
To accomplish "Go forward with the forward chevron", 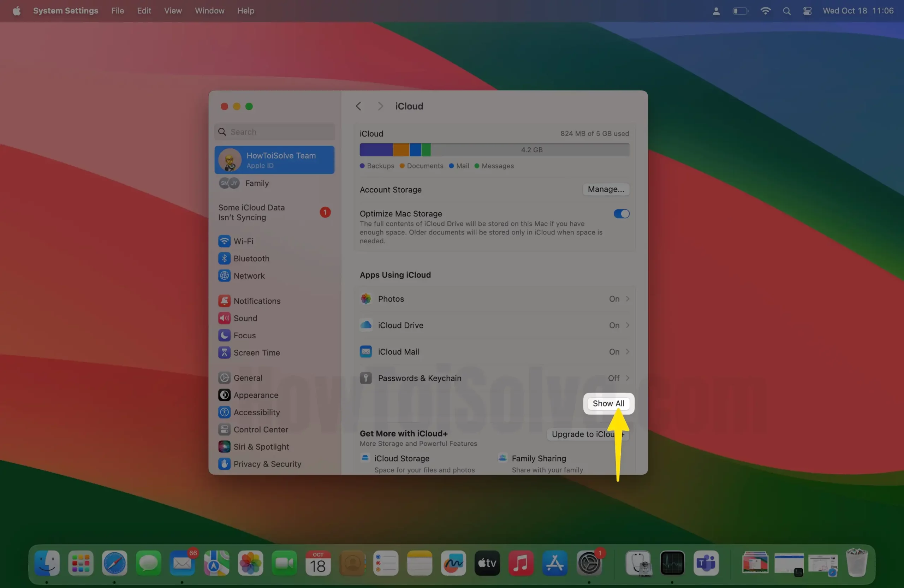I will 380,106.
